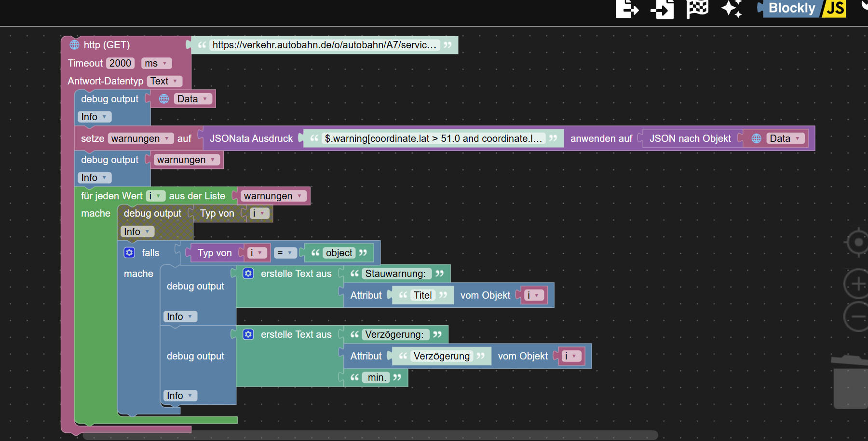The image size is (868, 441).
Task: Open Info level dropdown under warnungen debug output
Action: click(95, 178)
